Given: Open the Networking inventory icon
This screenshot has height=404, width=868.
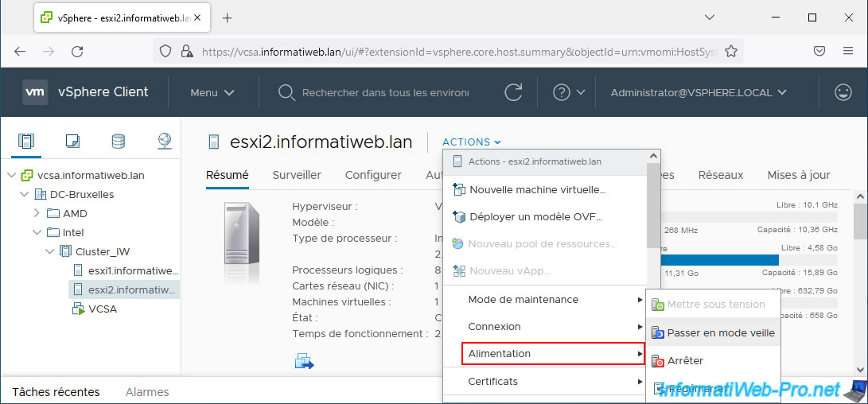Looking at the screenshot, I should 164,142.
